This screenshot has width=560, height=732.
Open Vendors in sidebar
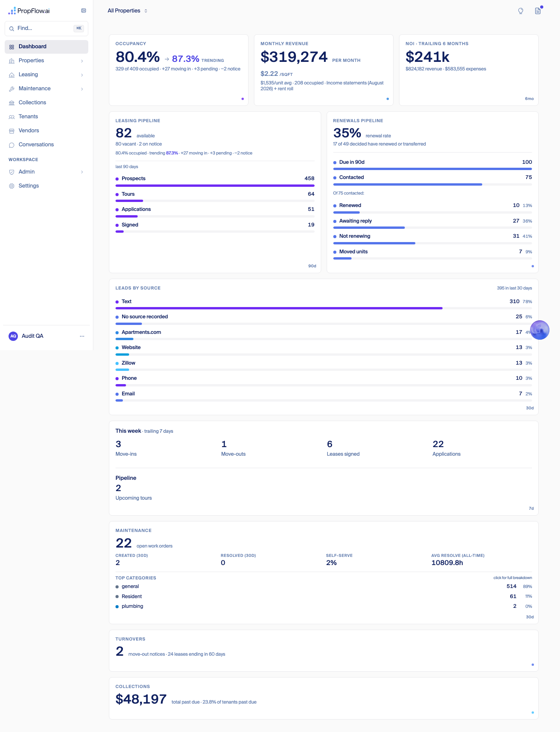(46, 131)
